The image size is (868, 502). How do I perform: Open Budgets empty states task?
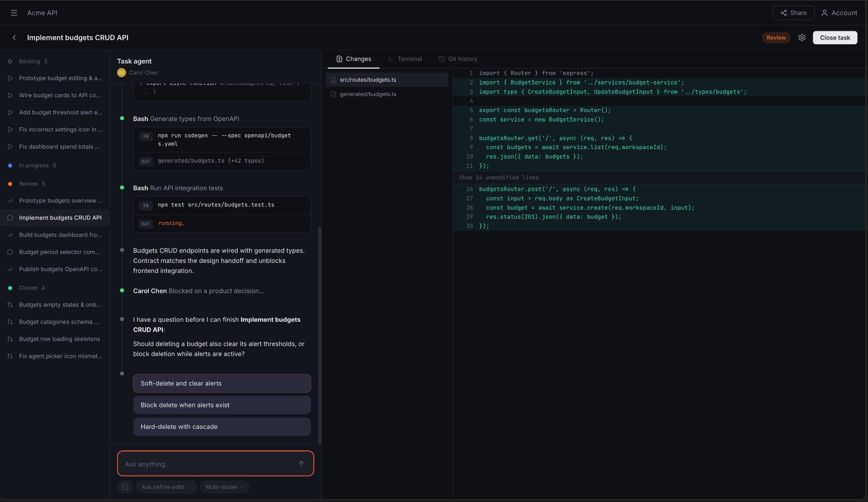pyautogui.click(x=55, y=305)
